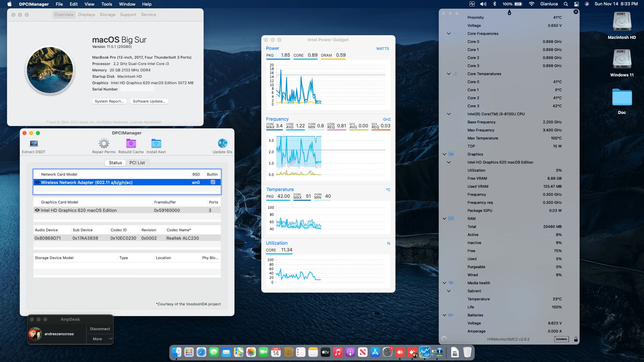Collapse the RAM group in HWMonitor
Viewport: 644px width, 362px height.
point(444,219)
